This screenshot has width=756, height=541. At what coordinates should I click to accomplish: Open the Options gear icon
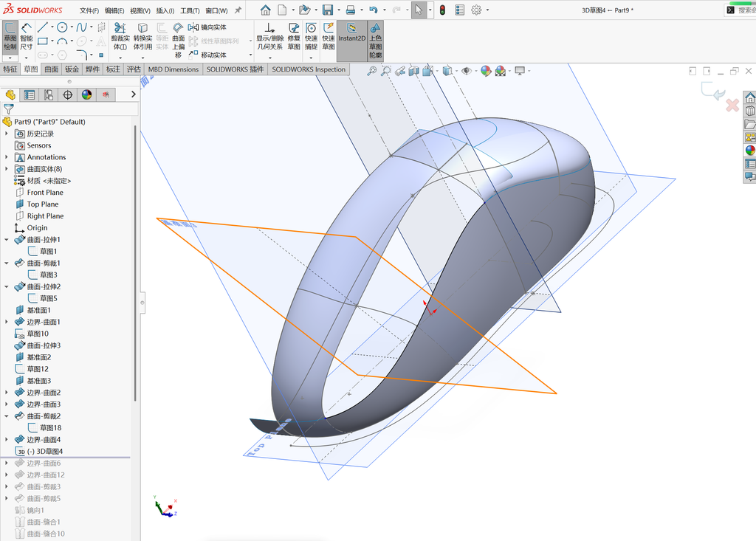click(476, 10)
